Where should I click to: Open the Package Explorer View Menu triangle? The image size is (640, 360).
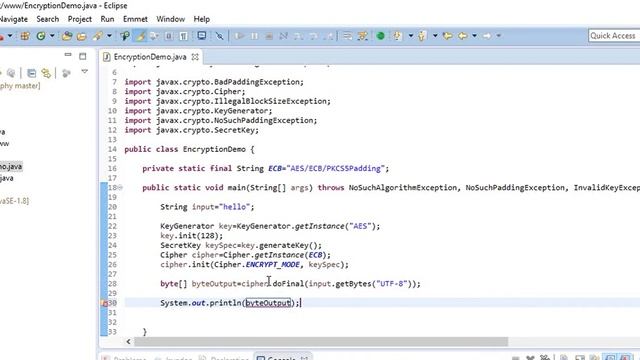coord(84,72)
